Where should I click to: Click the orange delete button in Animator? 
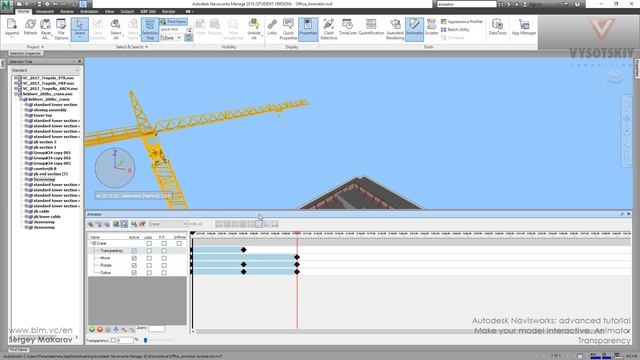(100, 329)
